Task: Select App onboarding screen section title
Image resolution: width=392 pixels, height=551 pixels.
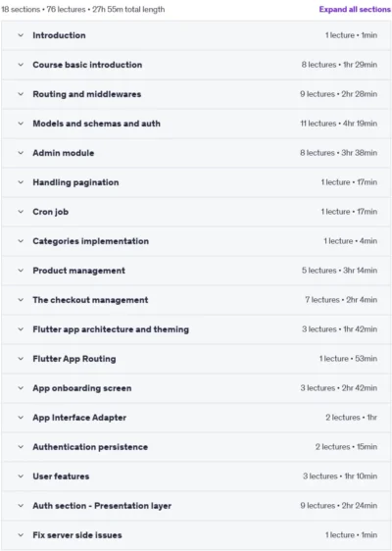Action: (82, 388)
